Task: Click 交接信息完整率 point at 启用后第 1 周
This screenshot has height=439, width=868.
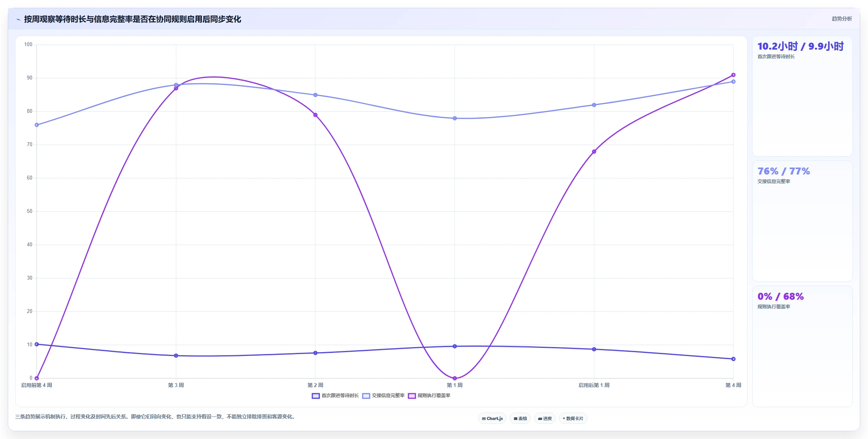Action: 594,105
